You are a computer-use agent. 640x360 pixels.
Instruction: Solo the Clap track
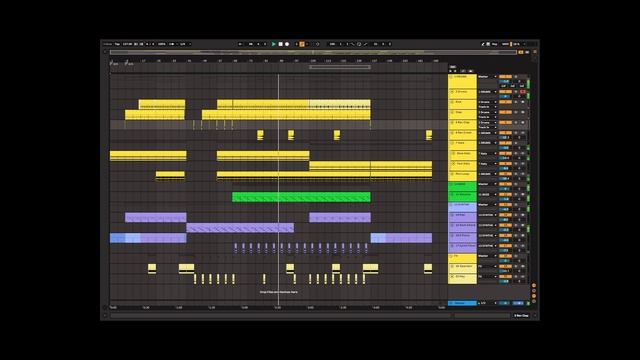tap(516, 112)
